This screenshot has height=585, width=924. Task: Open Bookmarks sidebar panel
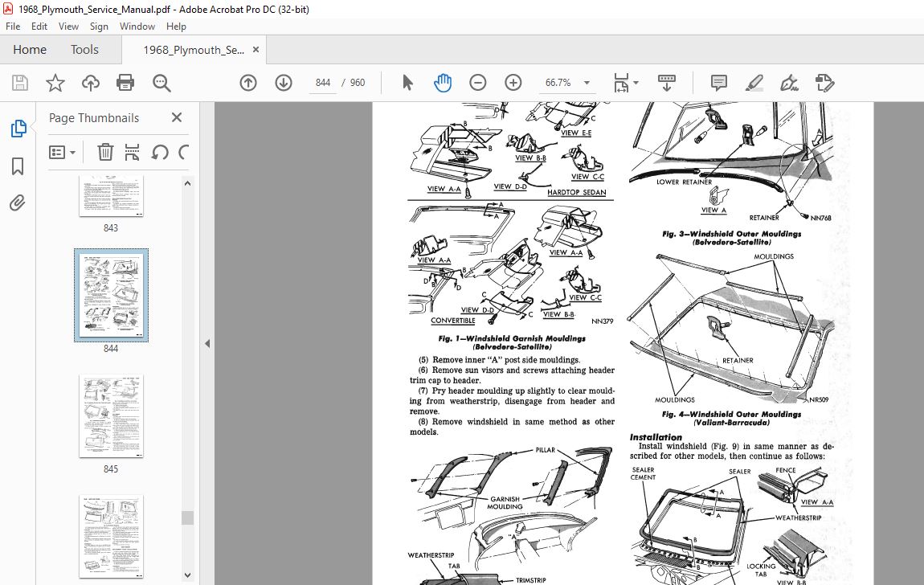tap(18, 166)
